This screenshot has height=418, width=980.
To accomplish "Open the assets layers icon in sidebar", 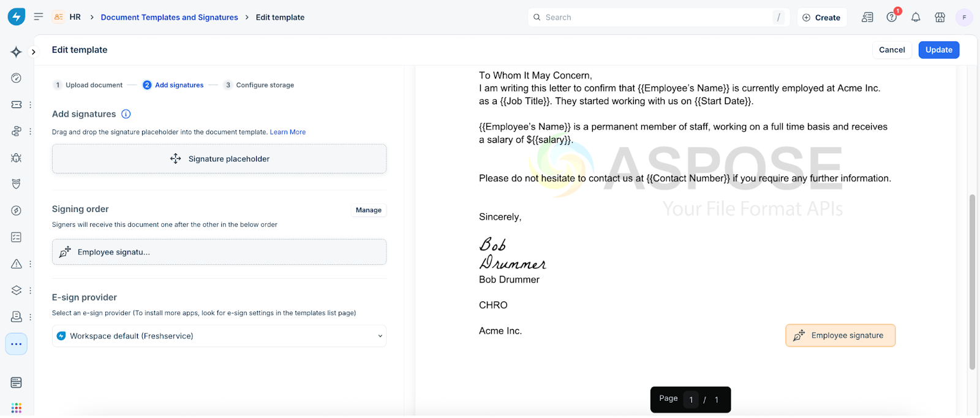I will coord(17,291).
